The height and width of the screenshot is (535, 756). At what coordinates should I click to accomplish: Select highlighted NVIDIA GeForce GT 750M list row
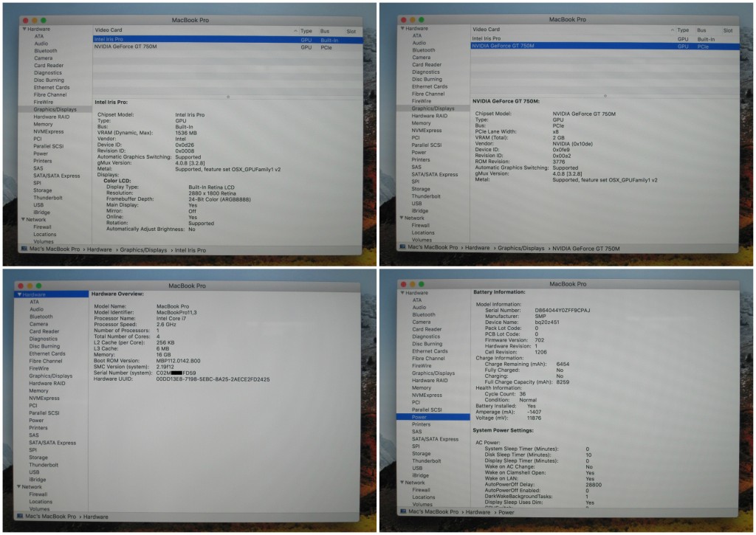(605, 46)
